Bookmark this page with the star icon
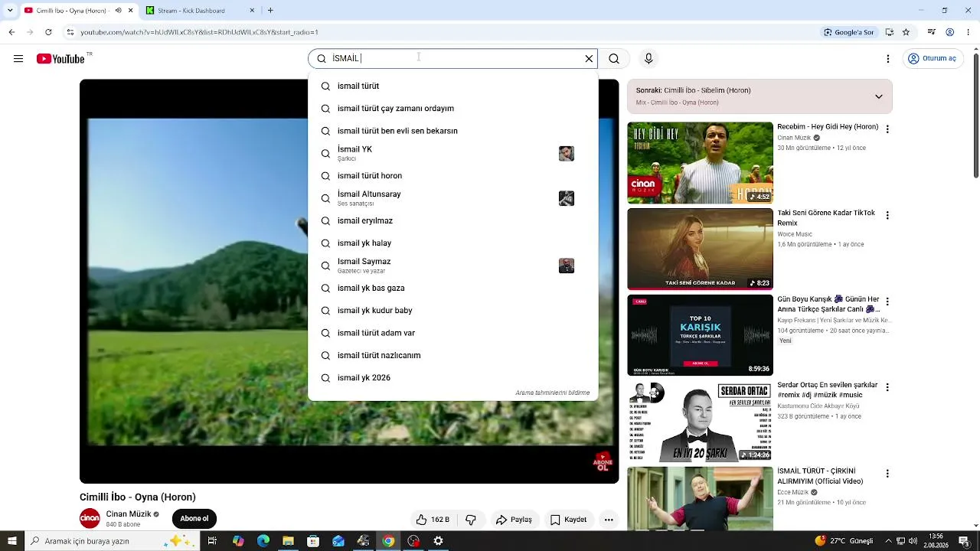 coord(906,32)
